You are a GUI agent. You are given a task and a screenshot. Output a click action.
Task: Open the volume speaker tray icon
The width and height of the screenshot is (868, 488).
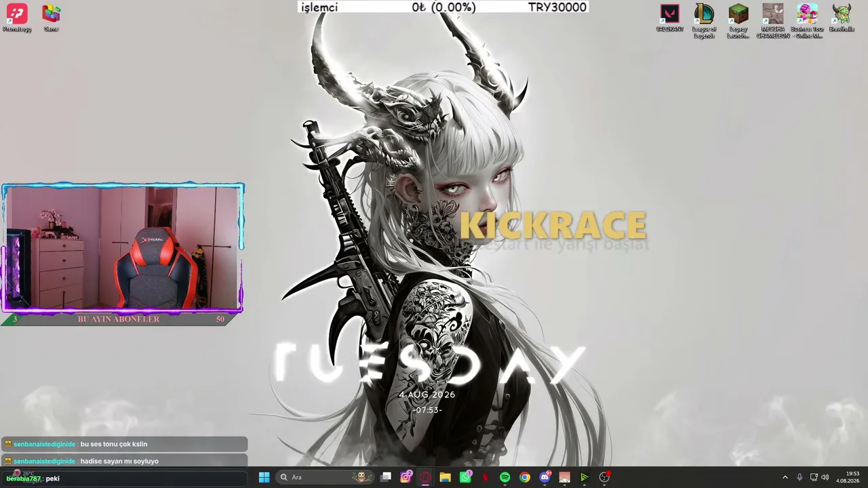(825, 477)
